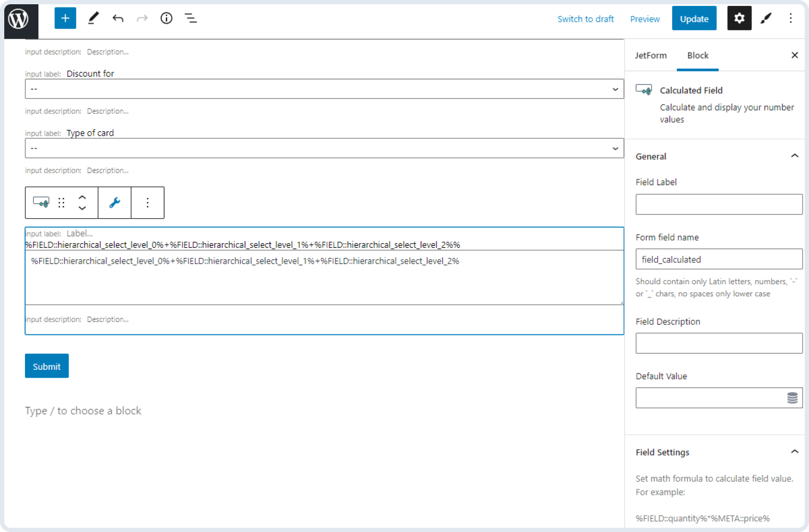Open document Details overview
Viewport: 809px width, 532px height.
tap(166, 18)
